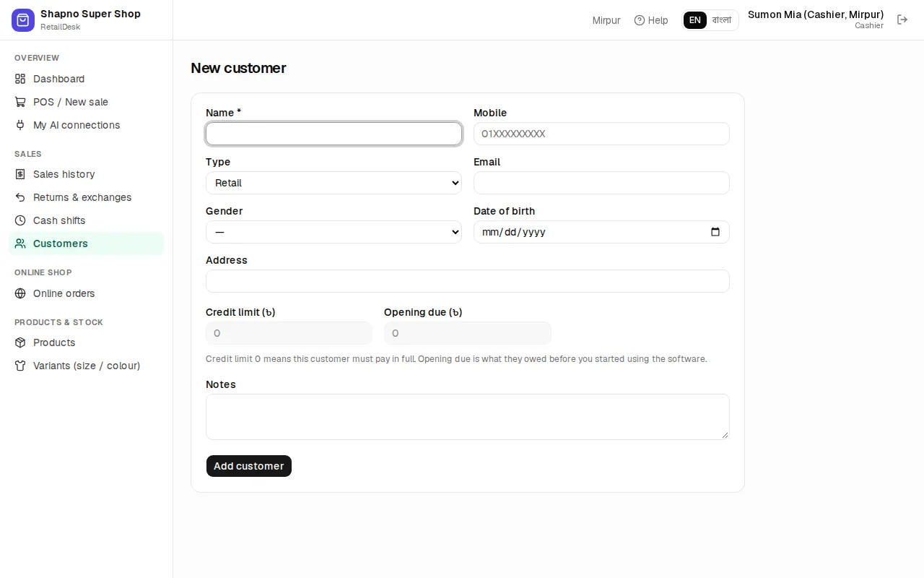Click into the Notes text area
The image size is (924, 578).
468,417
